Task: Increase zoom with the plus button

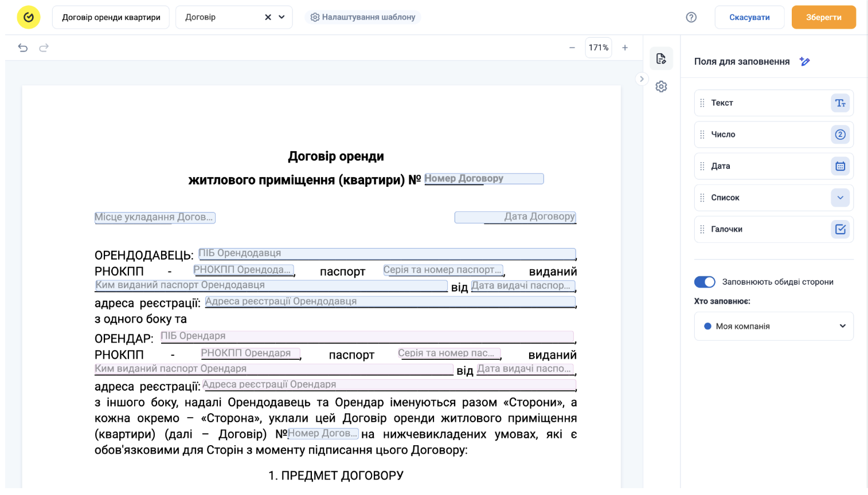Action: tap(625, 48)
